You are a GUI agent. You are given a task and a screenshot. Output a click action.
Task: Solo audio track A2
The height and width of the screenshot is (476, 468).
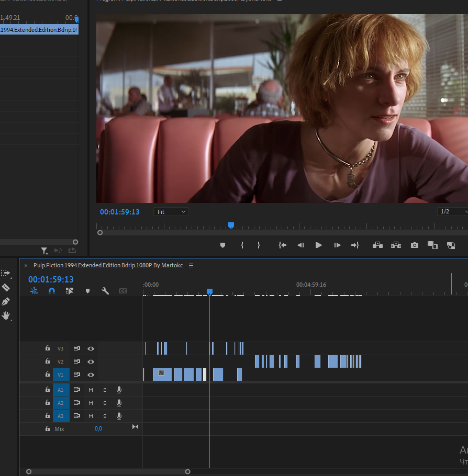pyautogui.click(x=105, y=403)
